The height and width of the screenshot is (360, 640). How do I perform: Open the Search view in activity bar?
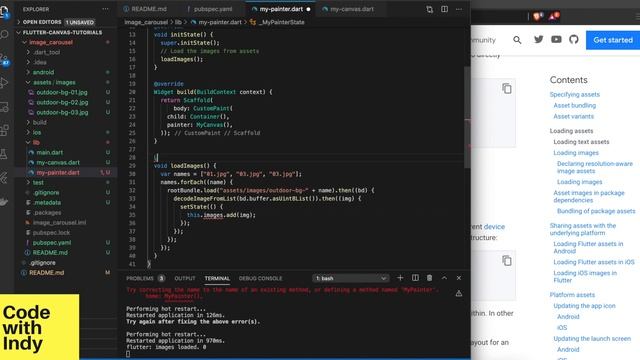click(4, 34)
